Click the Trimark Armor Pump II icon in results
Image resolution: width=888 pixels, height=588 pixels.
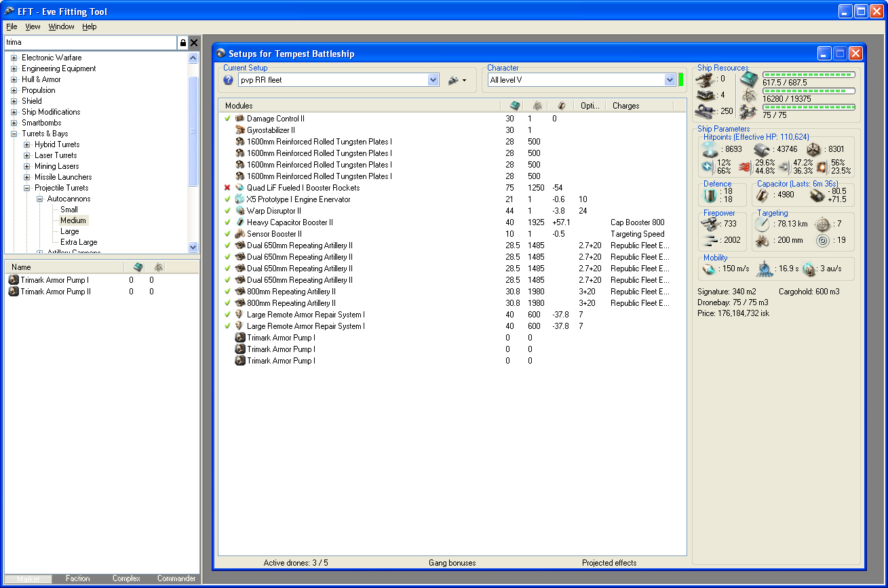pos(13,292)
